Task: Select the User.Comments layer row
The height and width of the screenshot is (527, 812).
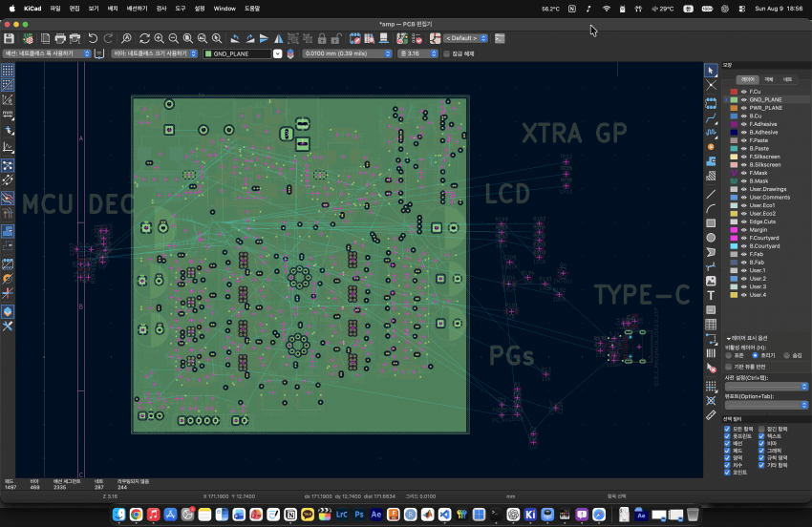Action: pyautogui.click(x=766, y=198)
